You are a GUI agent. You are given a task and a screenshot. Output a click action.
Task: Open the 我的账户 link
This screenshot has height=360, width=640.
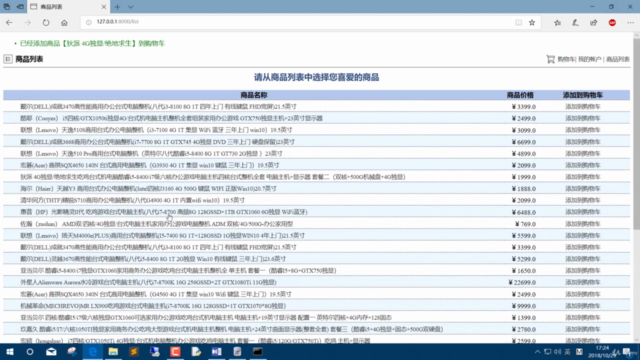tap(589, 60)
